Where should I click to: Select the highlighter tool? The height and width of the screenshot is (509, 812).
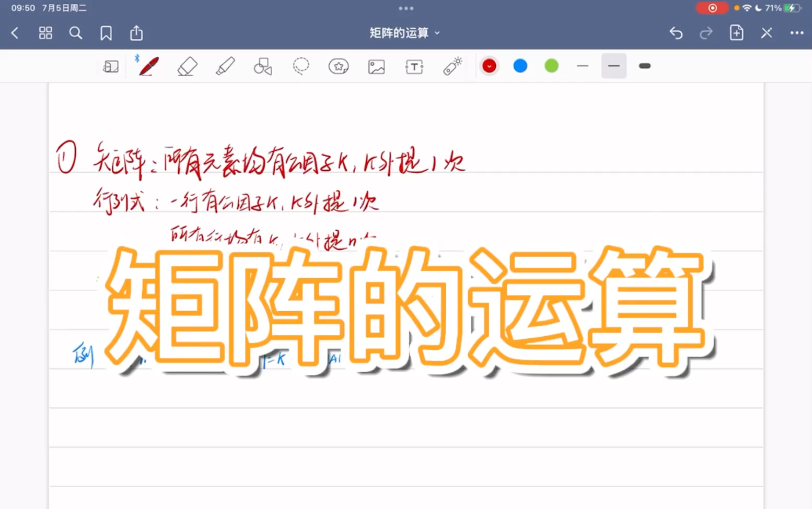[x=226, y=66]
